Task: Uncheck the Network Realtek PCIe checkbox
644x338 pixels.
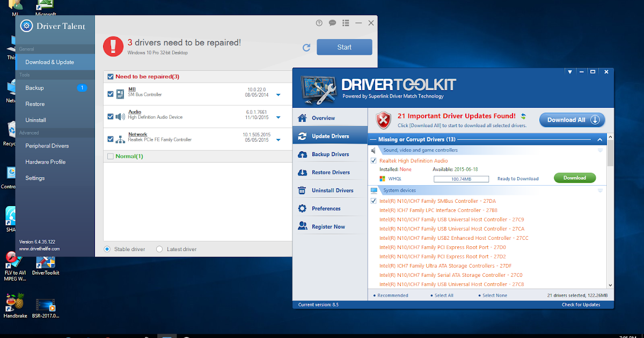Action: click(111, 139)
